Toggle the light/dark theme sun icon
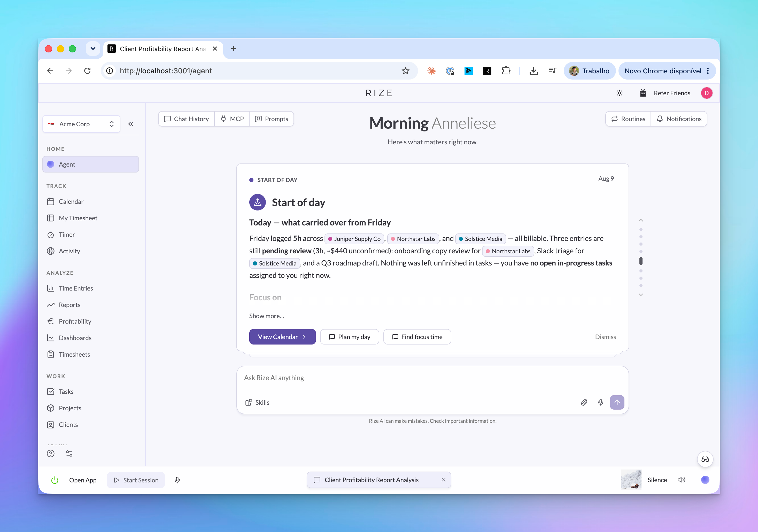 [x=619, y=93]
